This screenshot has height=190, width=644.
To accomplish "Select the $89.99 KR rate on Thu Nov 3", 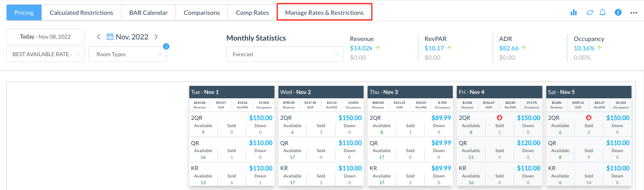I will click(x=441, y=168).
